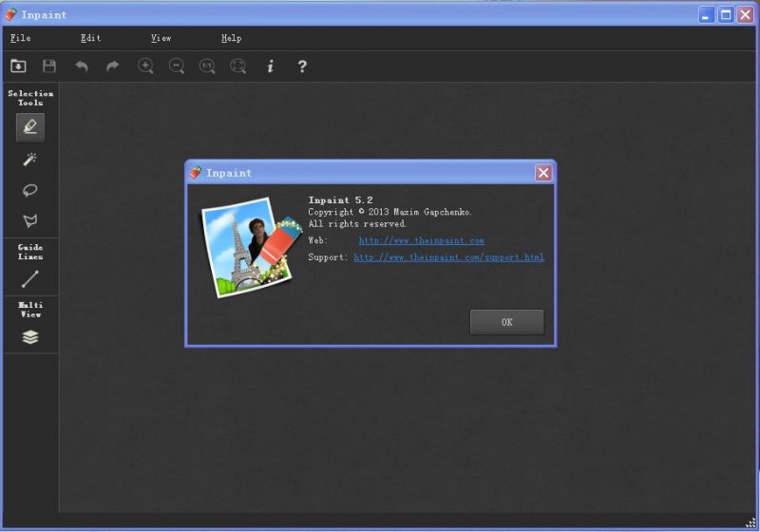The image size is (760, 532).
Task: Click the 'All rights reserved.' text
Action: point(357,224)
